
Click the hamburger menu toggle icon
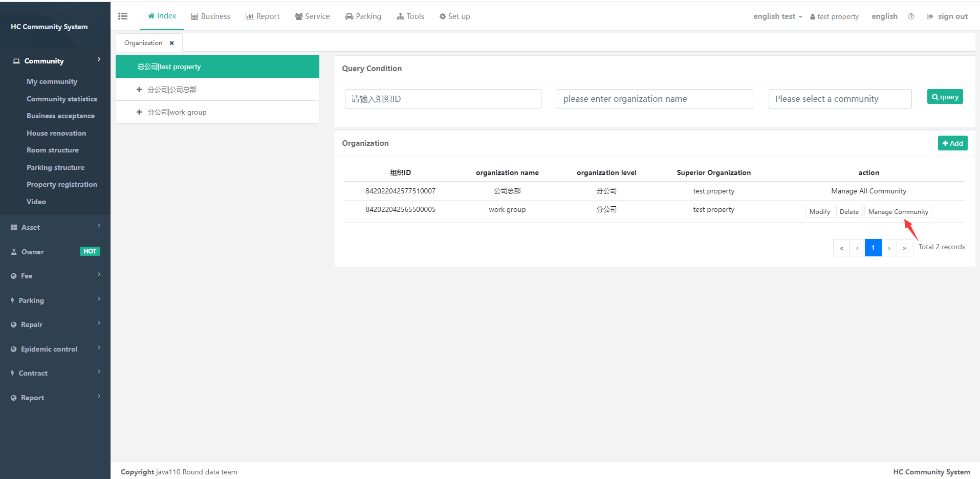tap(123, 16)
